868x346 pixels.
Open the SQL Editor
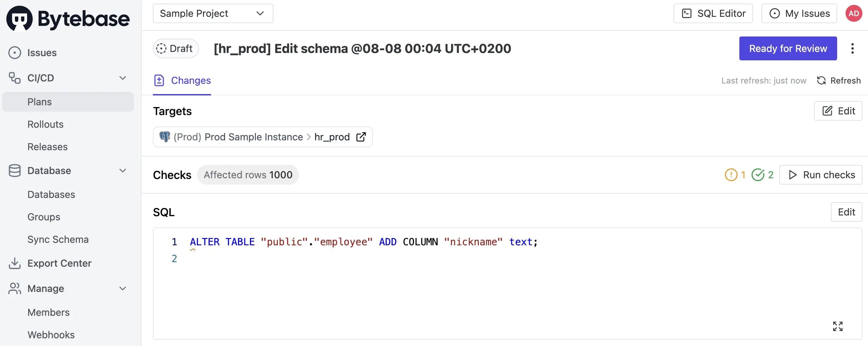pos(713,13)
